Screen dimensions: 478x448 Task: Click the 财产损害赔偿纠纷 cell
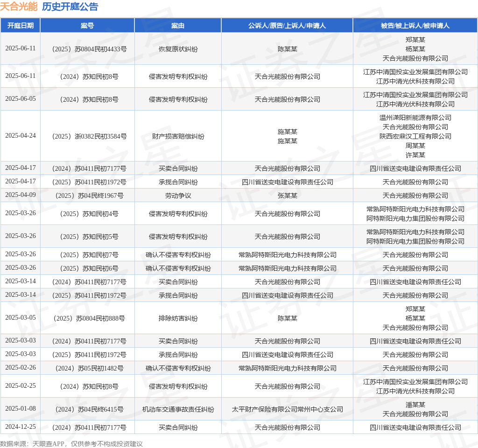178,136
